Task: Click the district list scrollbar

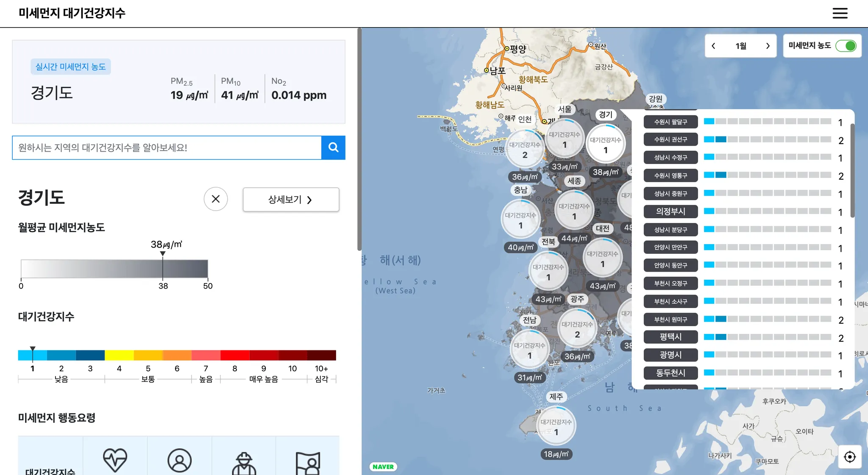Action: coord(852,169)
